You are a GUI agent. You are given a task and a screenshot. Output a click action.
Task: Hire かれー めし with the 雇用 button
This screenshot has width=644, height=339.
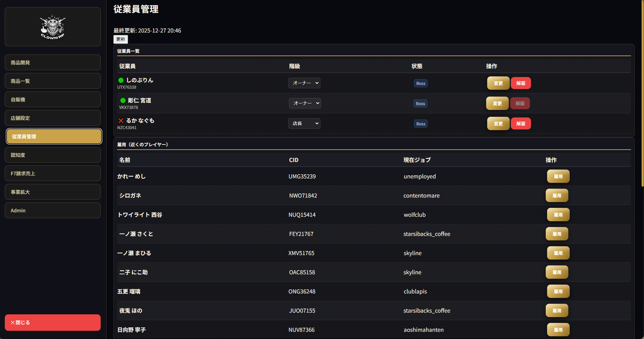click(x=558, y=176)
